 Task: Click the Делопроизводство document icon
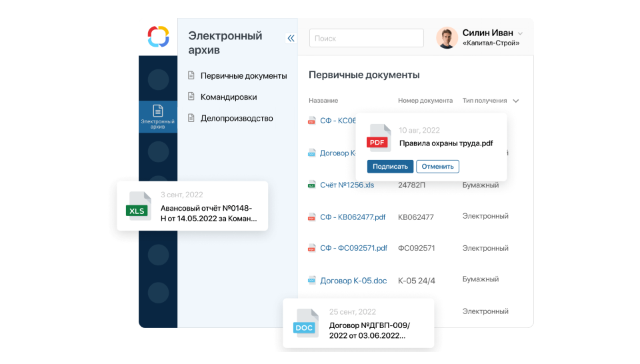click(x=191, y=119)
